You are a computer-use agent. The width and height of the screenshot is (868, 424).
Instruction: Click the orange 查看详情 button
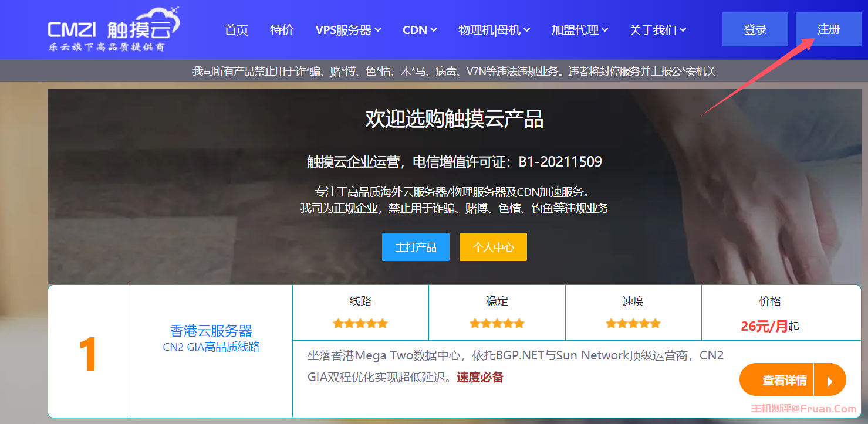point(792,381)
